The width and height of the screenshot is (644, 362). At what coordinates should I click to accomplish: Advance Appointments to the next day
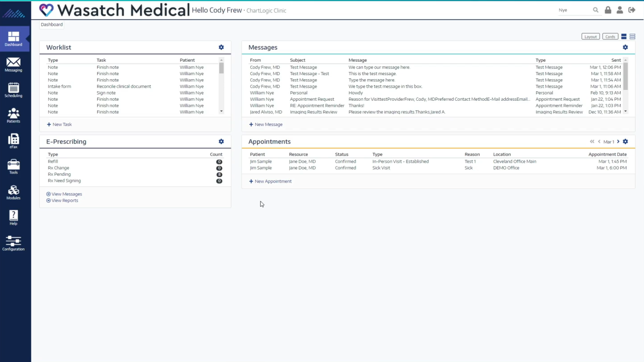(618, 141)
